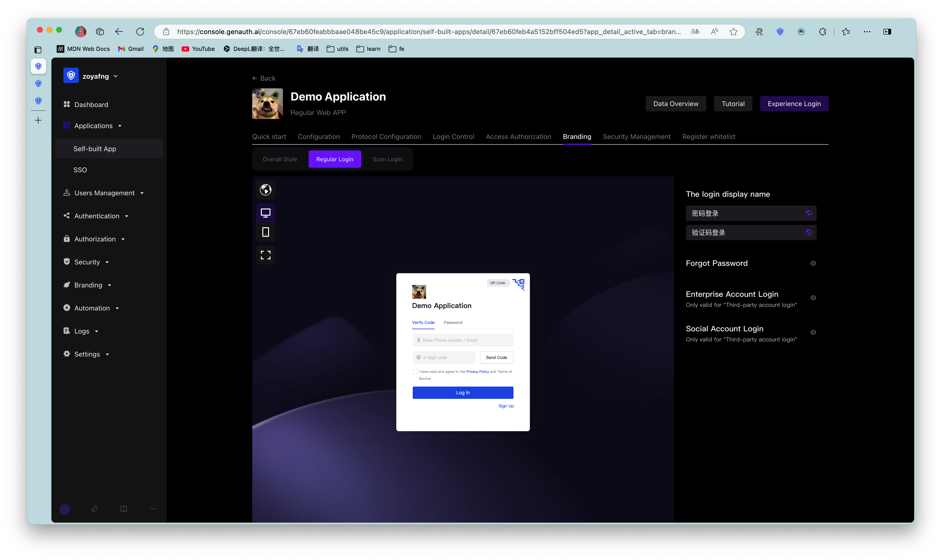
Task: Click the Demo Application avatar thumbnail
Action: point(267,104)
